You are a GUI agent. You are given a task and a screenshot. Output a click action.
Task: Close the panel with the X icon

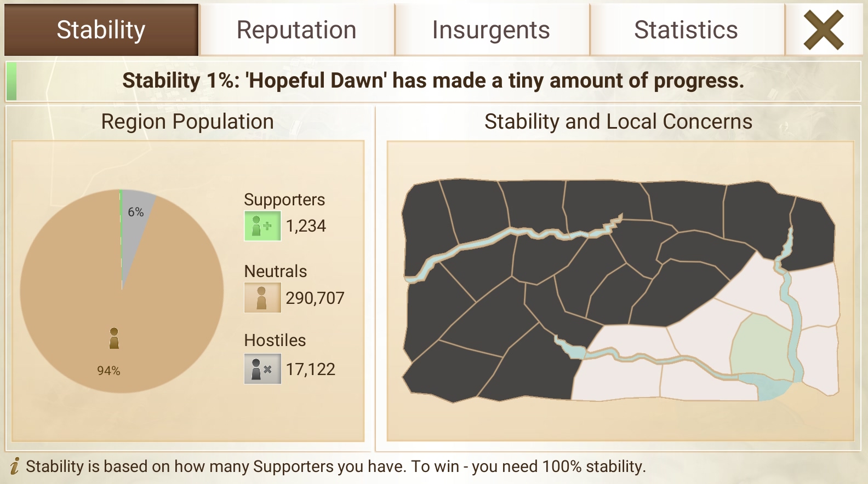click(823, 30)
